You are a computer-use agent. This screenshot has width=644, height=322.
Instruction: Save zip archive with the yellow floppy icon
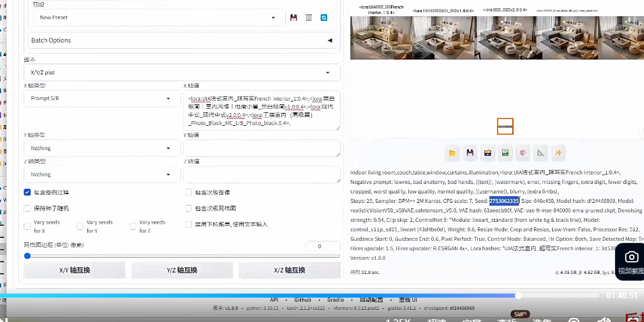tap(487, 153)
